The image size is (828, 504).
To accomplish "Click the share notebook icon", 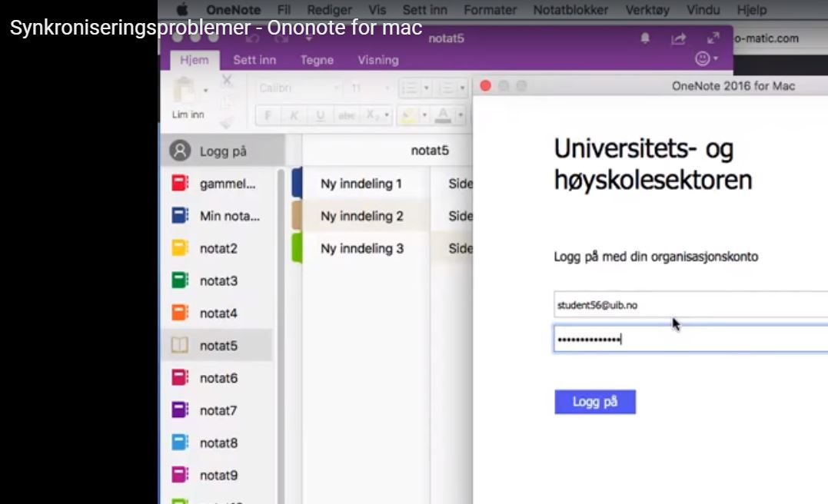I will click(678, 38).
